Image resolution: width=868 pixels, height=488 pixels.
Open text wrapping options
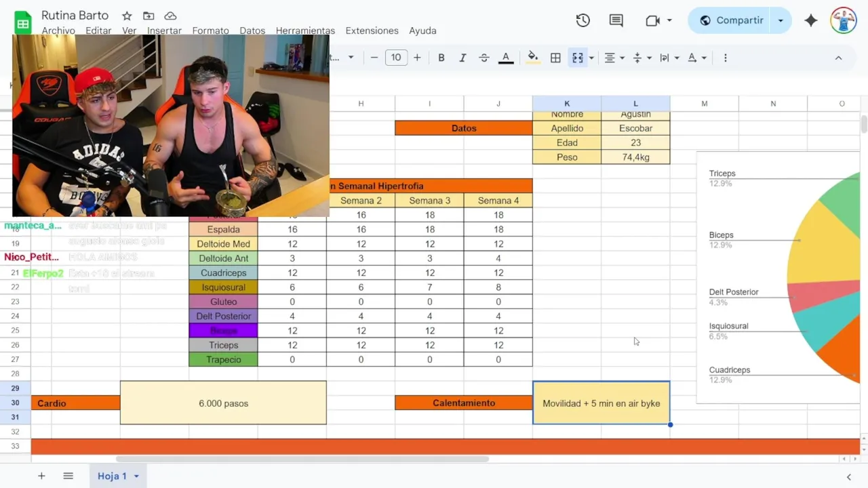click(x=669, y=58)
